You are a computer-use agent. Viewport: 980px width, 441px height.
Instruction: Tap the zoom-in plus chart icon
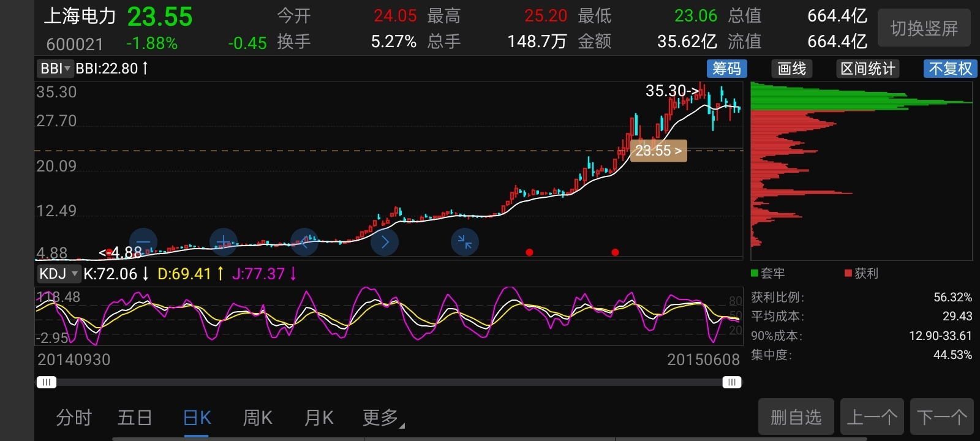point(224,242)
